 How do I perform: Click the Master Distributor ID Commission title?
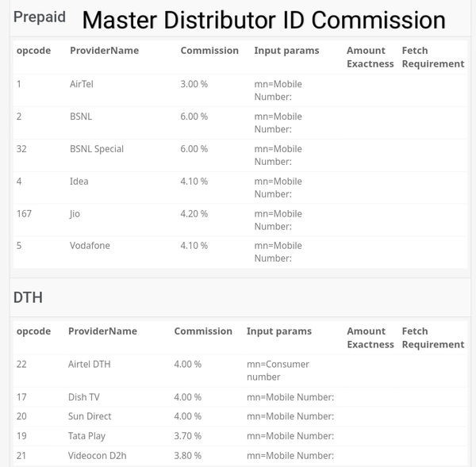pyautogui.click(x=263, y=19)
